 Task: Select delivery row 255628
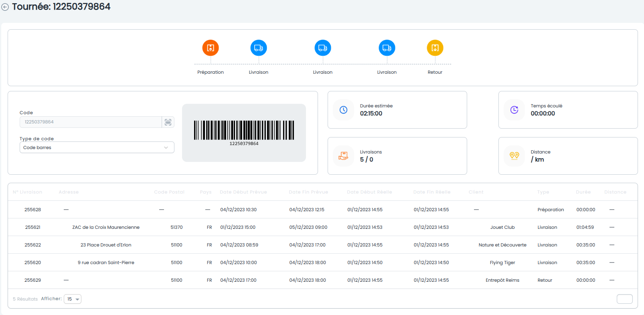point(323,210)
